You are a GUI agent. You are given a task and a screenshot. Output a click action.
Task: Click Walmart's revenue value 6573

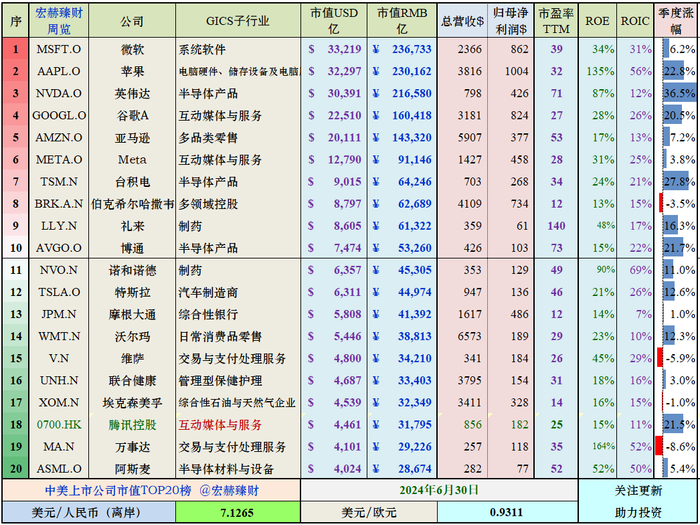pos(462,336)
